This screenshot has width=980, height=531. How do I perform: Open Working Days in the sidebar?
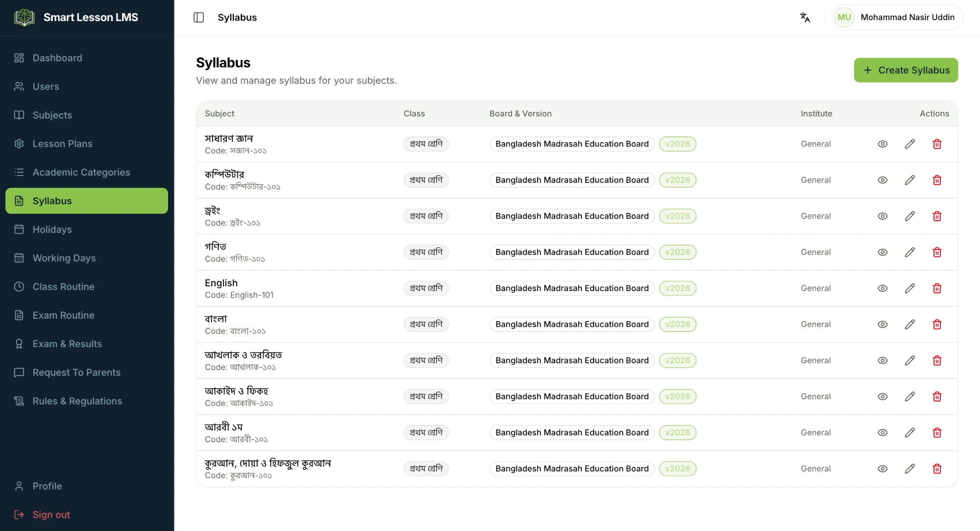click(x=87, y=258)
